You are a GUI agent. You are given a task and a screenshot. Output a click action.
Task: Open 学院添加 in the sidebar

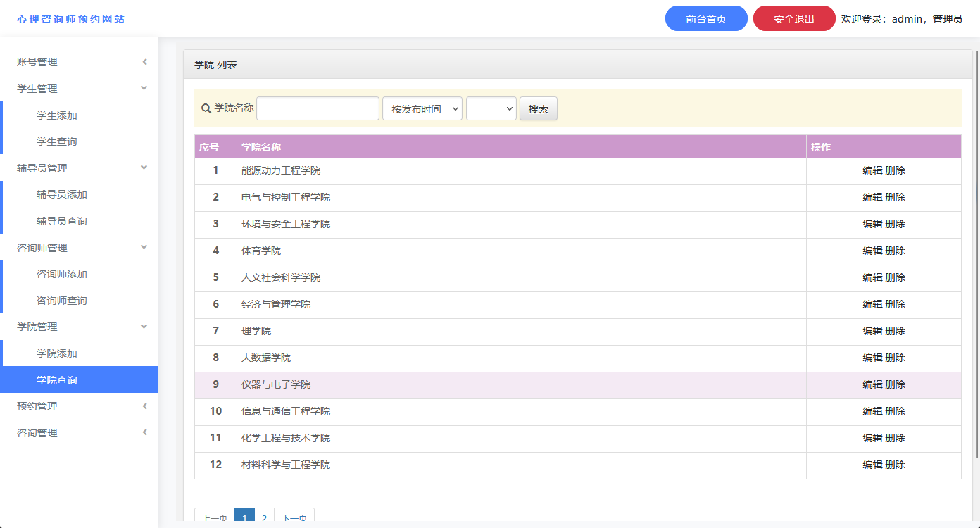pos(57,353)
